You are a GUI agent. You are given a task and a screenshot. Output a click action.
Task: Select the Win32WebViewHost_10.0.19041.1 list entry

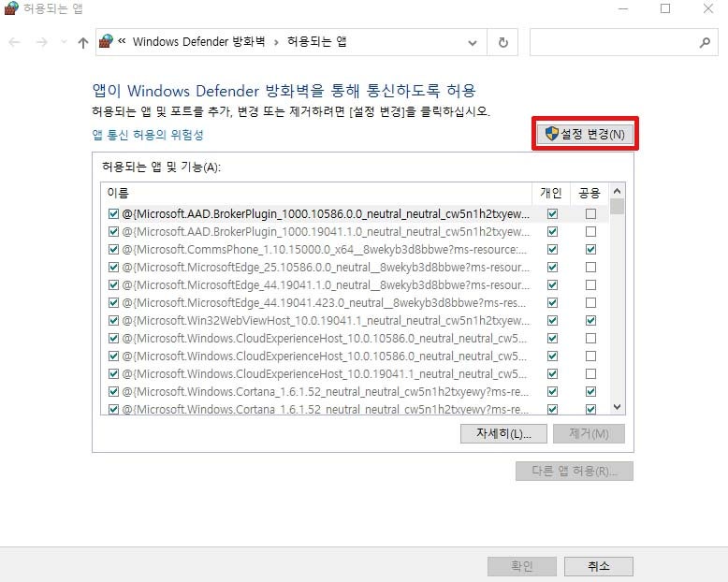point(326,321)
